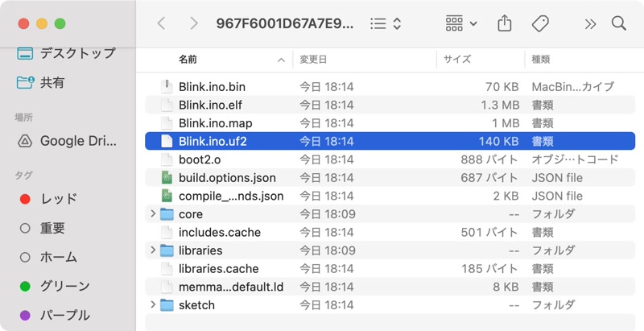This screenshot has width=644, height=331.
Task: Expand the sketch folder
Action: pos(153,304)
